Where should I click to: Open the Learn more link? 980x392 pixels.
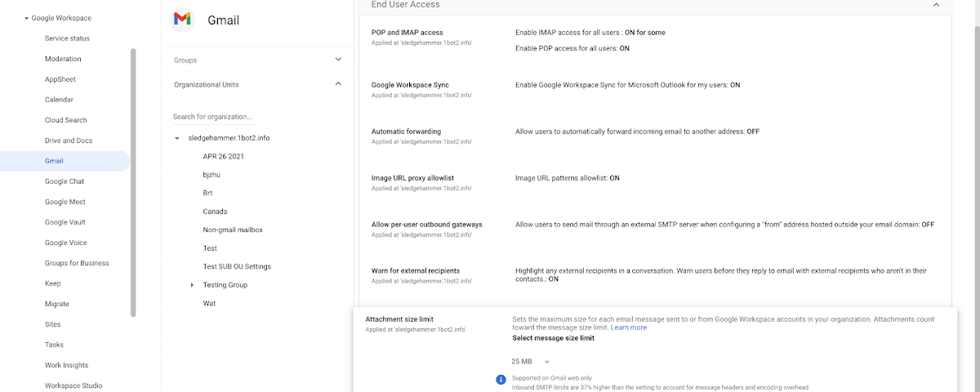pyautogui.click(x=629, y=327)
